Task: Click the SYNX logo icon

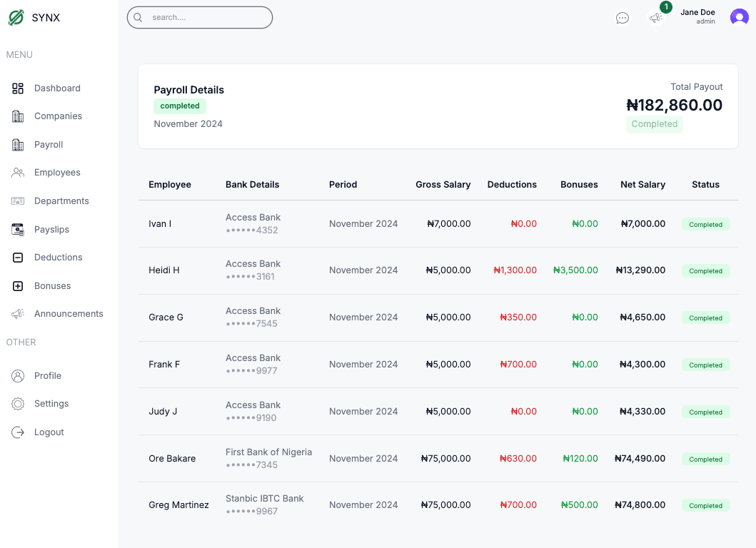Action: (x=16, y=18)
